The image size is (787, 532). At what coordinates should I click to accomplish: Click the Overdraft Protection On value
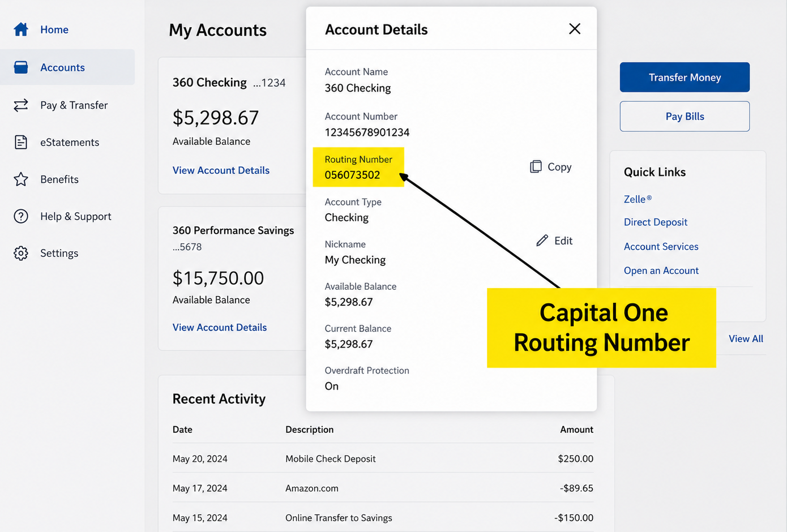[x=332, y=386]
